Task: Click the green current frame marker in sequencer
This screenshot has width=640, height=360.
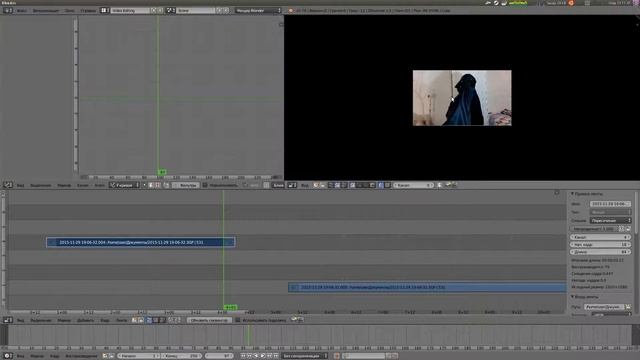Action: pos(230,307)
